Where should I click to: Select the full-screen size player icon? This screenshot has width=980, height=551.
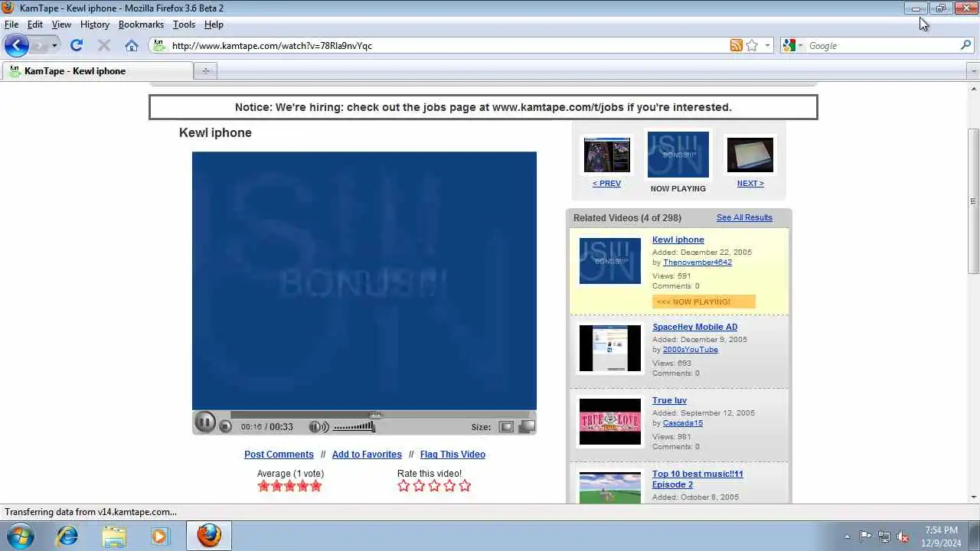pyautogui.click(x=527, y=427)
